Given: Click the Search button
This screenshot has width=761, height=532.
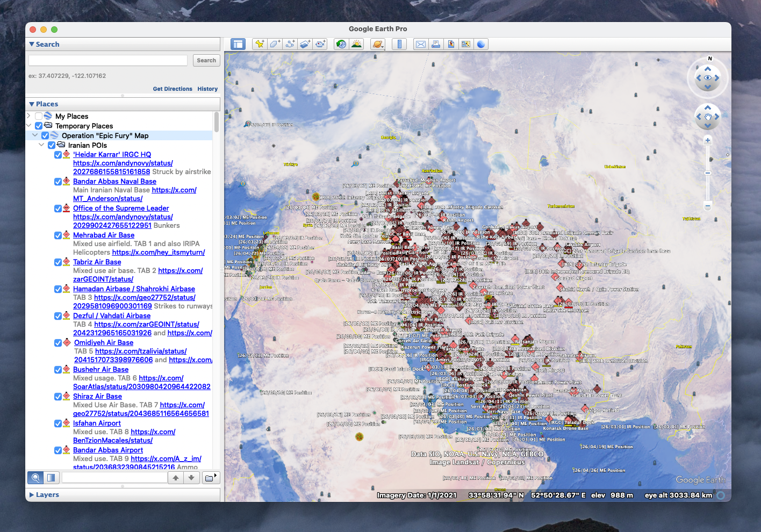Looking at the screenshot, I should pos(206,60).
